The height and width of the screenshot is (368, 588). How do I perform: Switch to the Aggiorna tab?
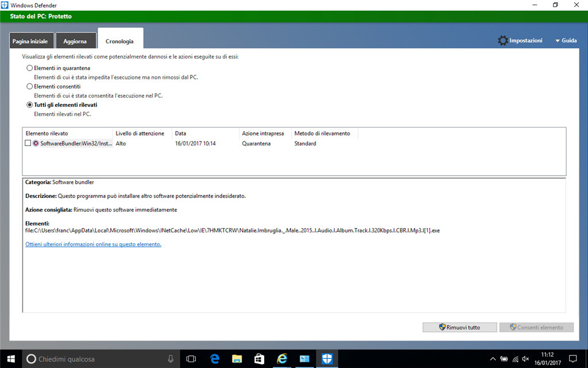pos(75,41)
